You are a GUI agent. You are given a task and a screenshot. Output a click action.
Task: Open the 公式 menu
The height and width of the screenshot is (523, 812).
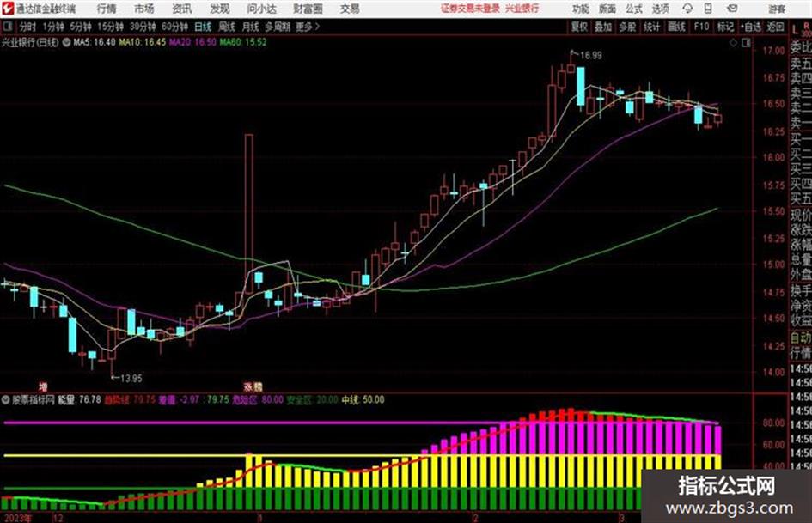tap(634, 9)
